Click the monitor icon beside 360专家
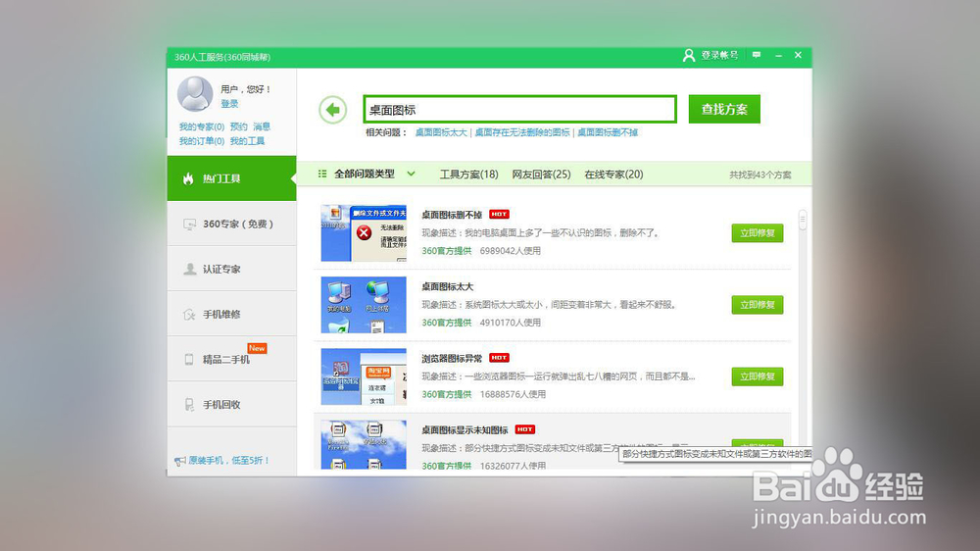 189,224
